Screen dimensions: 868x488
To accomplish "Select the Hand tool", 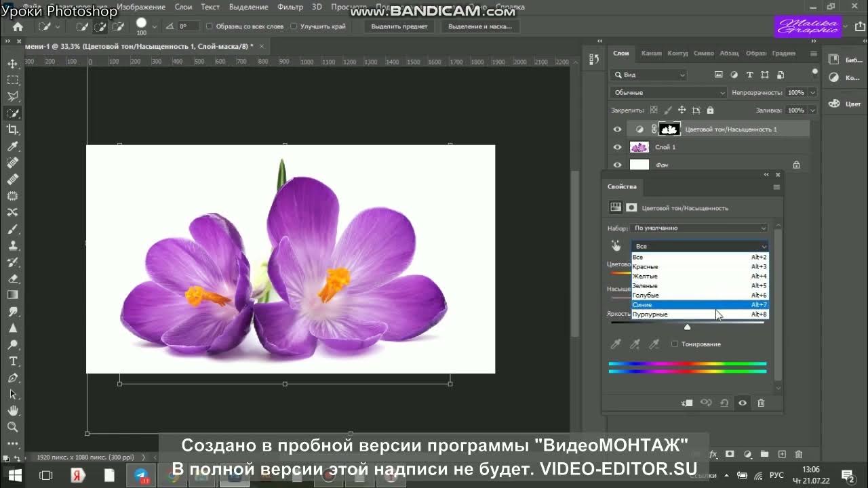I will 13,411.
